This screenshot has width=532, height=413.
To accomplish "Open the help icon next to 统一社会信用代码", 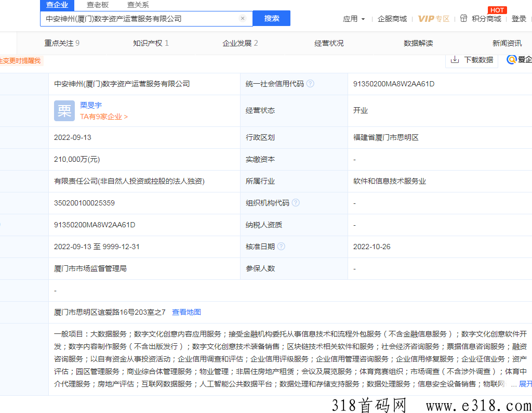I will 310,84.
